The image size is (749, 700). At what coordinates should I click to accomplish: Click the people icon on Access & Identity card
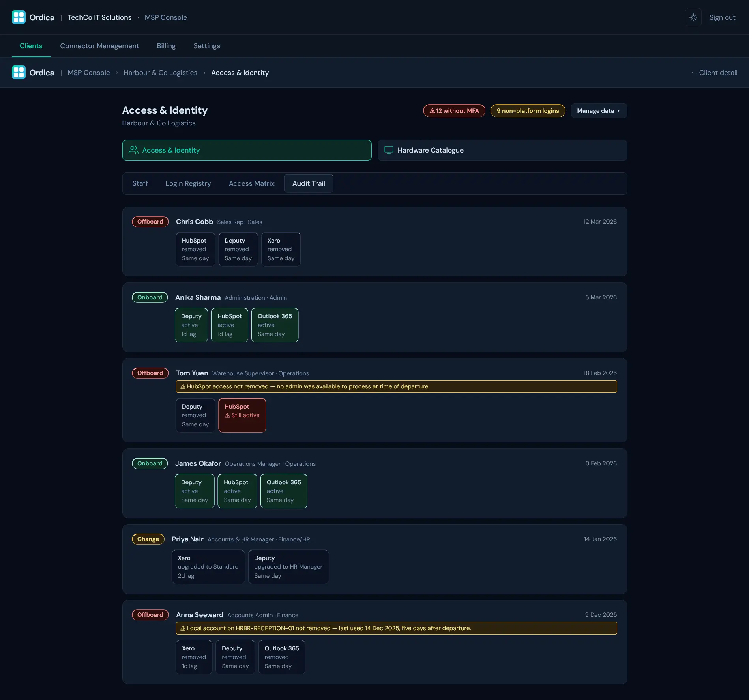coord(133,150)
